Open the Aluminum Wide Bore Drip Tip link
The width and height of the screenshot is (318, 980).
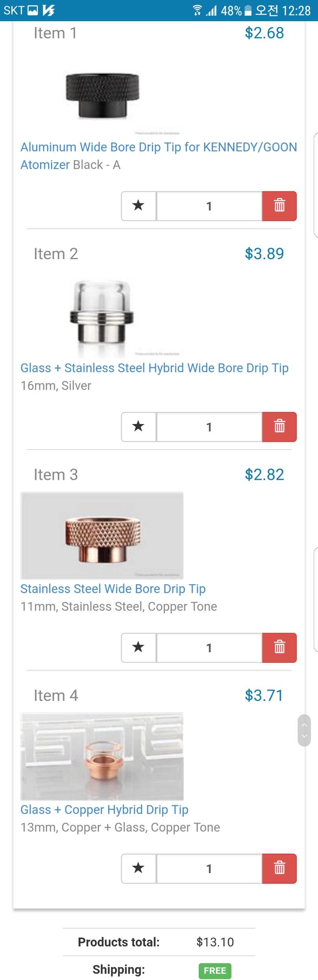point(158,147)
